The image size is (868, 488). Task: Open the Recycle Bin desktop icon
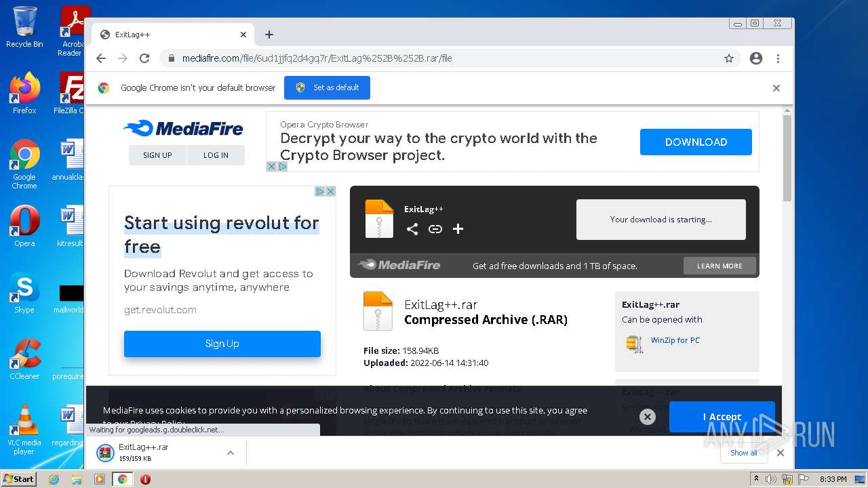24,26
